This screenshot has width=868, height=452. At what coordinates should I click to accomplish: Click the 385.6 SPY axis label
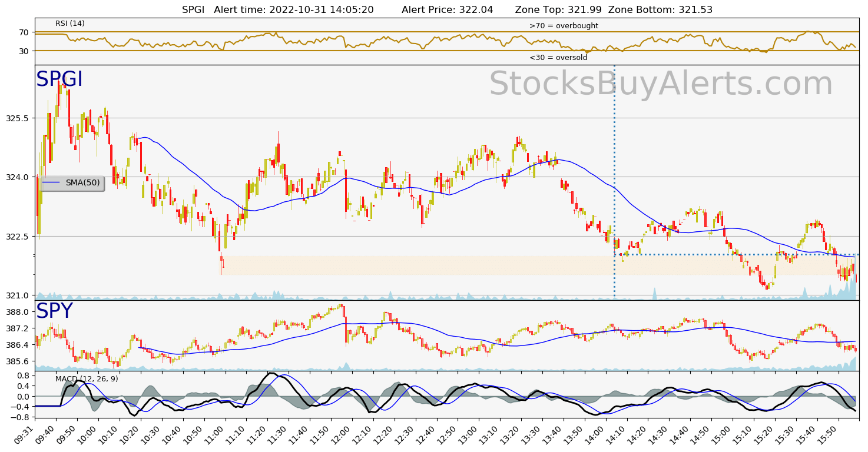[18, 361]
